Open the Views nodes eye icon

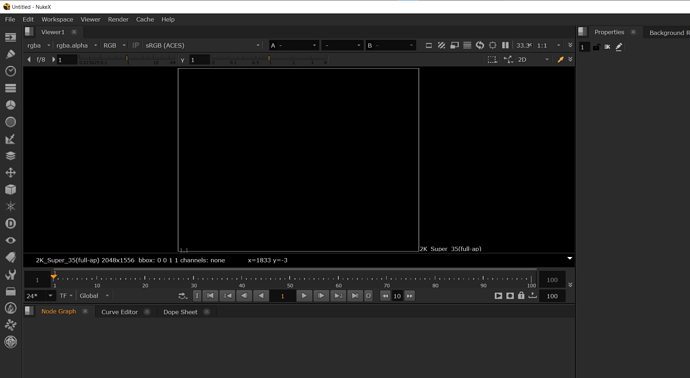point(11,240)
